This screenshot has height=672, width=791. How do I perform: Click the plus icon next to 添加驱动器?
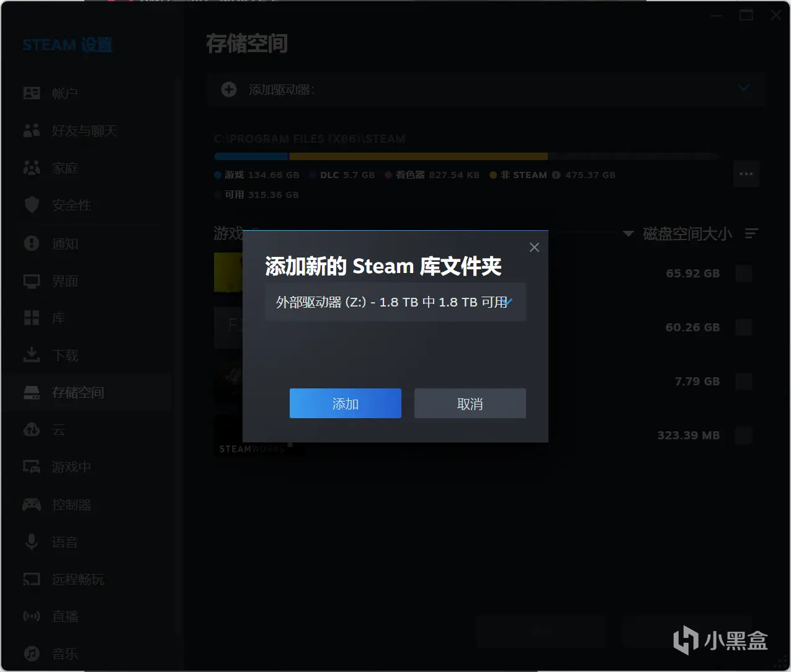click(x=229, y=89)
